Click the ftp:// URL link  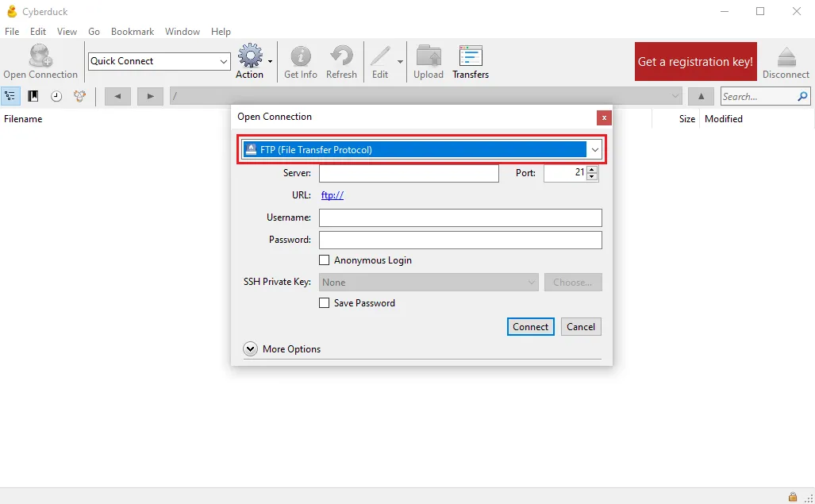333,195
